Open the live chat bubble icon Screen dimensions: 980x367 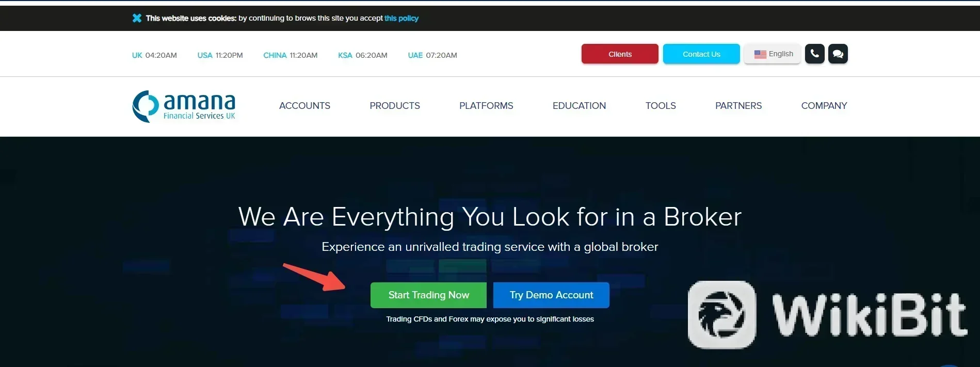pos(838,54)
